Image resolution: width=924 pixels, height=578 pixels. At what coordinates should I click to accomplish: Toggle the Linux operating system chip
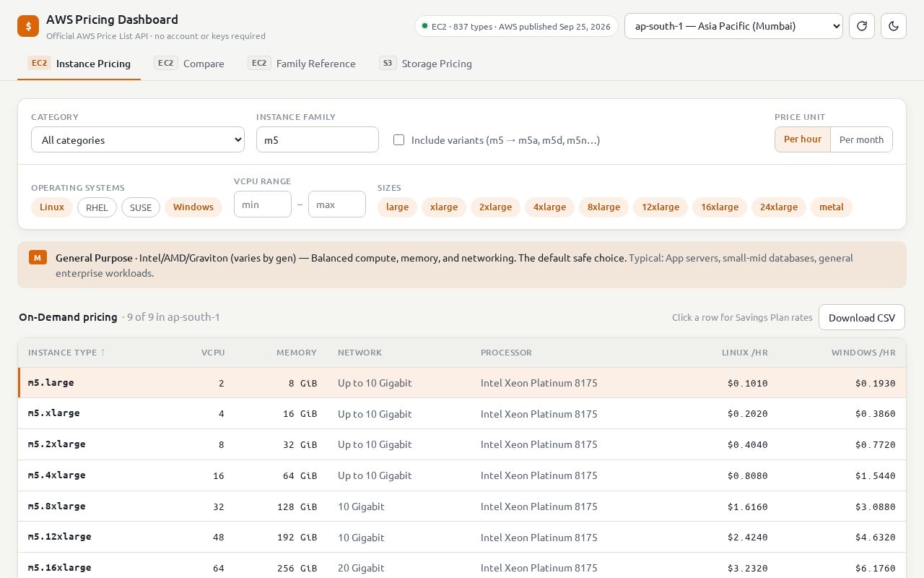[52, 207]
